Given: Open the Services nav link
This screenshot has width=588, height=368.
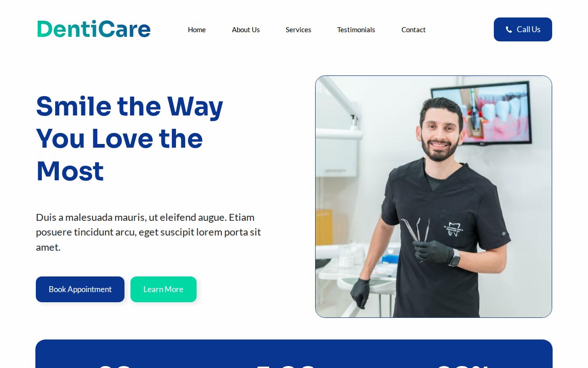Looking at the screenshot, I should (x=298, y=29).
